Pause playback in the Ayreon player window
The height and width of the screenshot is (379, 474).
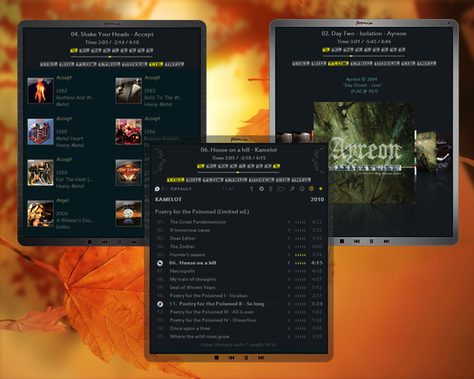pos(371,241)
